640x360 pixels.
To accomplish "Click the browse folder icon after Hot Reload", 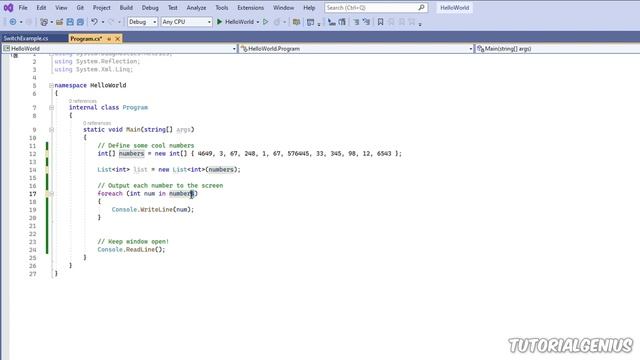I will (296, 22).
